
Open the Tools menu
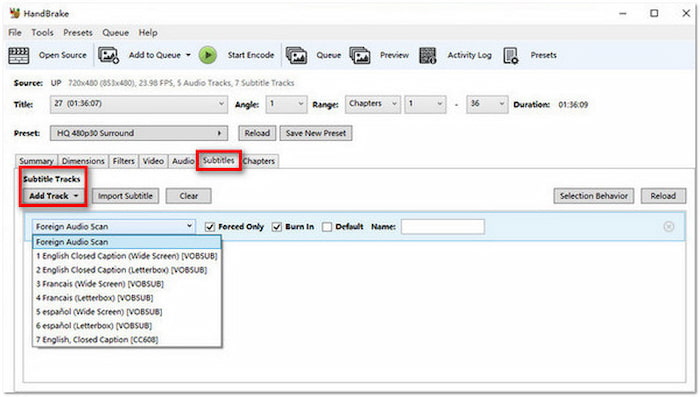[42, 33]
